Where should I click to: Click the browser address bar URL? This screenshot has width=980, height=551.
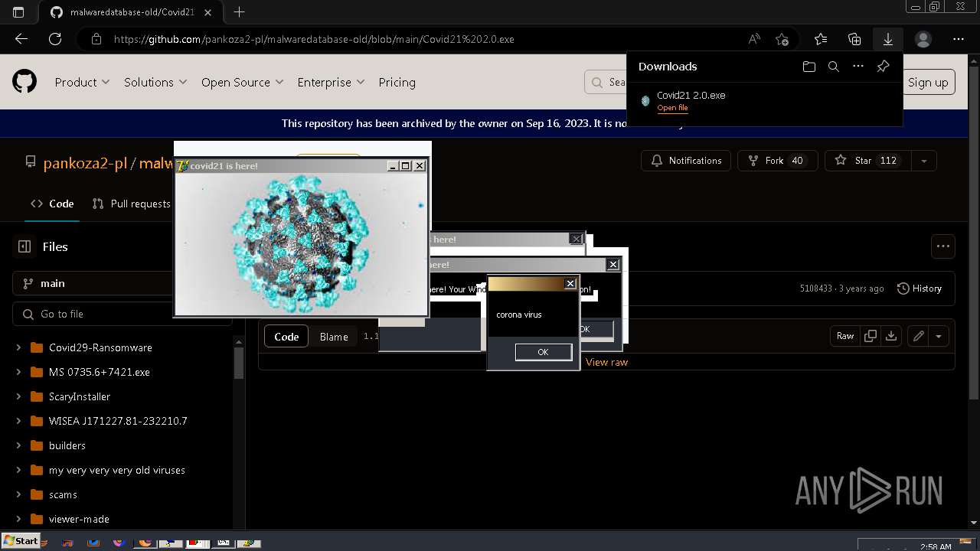[x=314, y=39]
